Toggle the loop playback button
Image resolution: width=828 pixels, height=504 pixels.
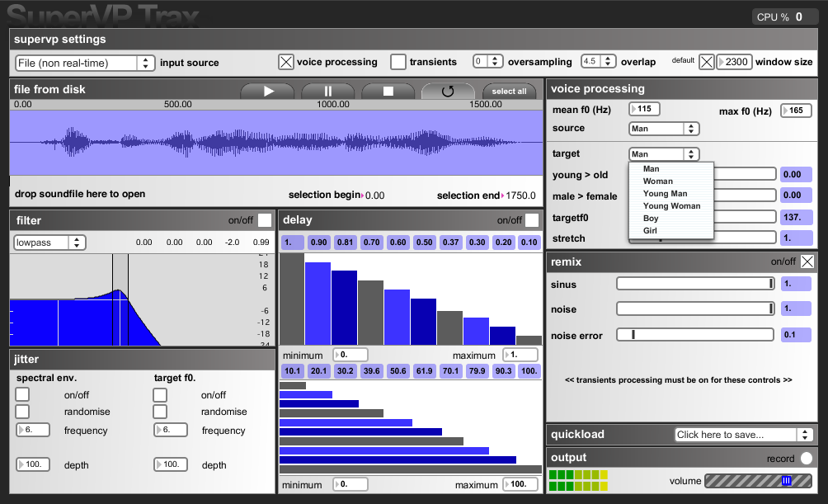coord(448,92)
